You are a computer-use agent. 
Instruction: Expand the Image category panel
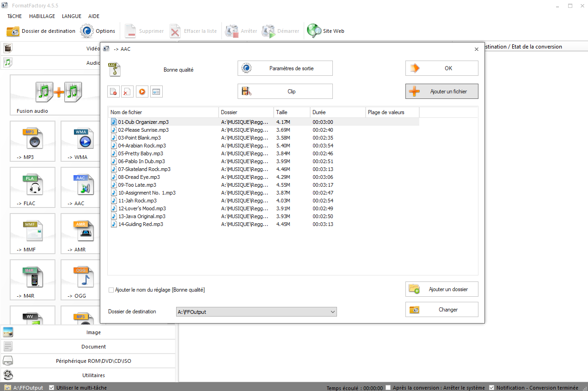[x=89, y=332]
